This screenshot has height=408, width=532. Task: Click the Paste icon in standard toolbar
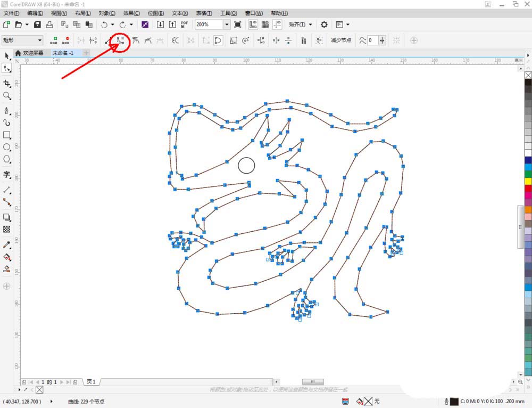pyautogui.click(x=89, y=25)
